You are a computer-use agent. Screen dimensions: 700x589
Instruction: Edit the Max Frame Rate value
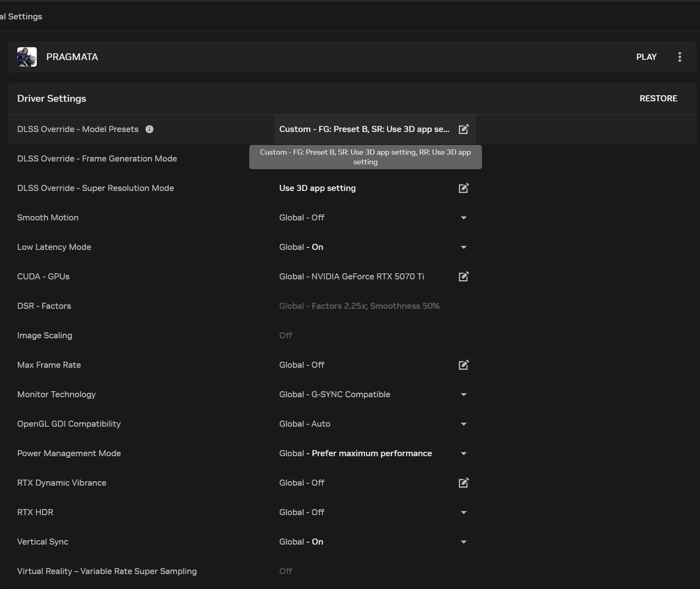(464, 365)
